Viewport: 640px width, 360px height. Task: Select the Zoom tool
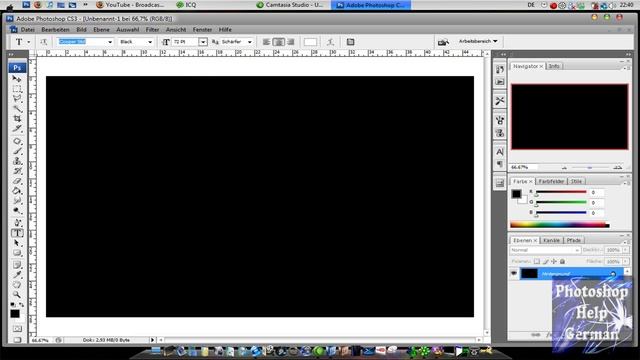(17, 295)
